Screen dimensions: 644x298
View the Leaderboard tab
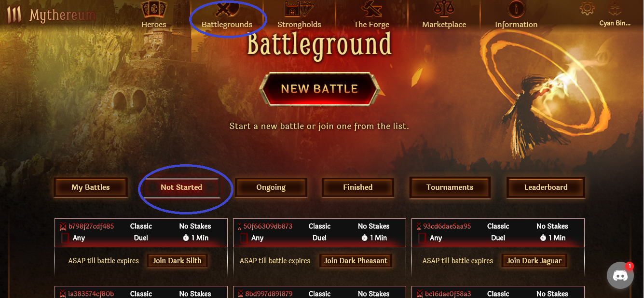coord(546,187)
